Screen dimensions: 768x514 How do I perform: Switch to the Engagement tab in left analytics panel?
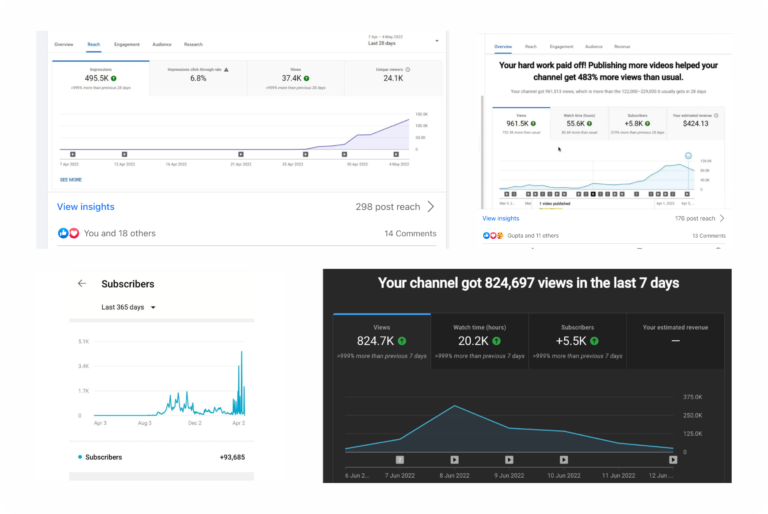tap(127, 45)
